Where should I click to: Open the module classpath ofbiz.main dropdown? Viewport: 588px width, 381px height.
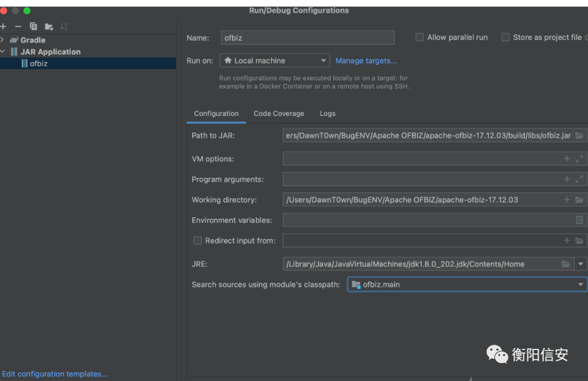(467, 284)
